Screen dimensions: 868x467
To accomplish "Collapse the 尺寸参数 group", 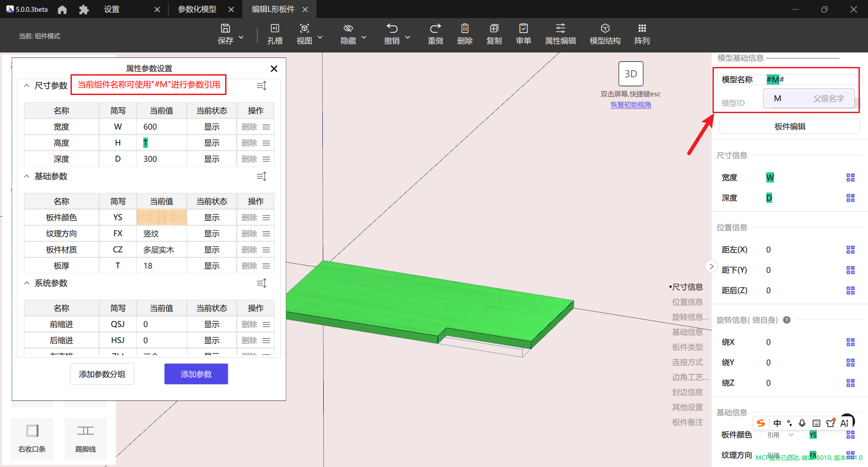I will (x=27, y=86).
